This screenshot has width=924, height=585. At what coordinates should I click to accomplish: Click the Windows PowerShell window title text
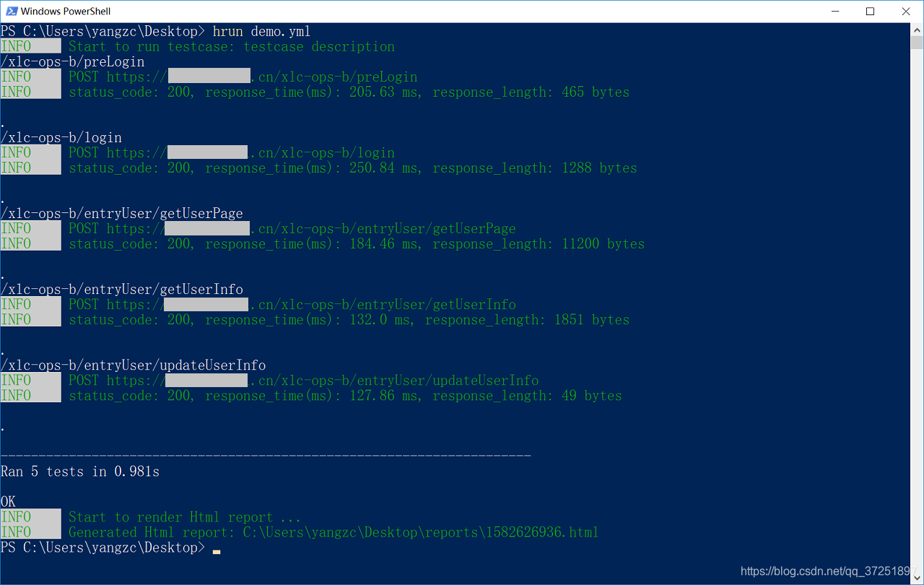point(66,12)
